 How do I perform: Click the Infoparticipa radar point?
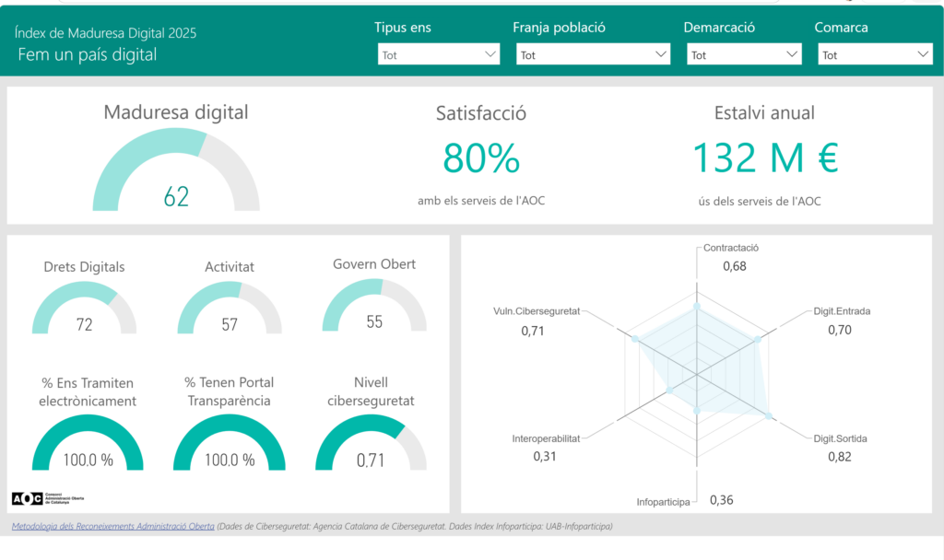coord(697,411)
